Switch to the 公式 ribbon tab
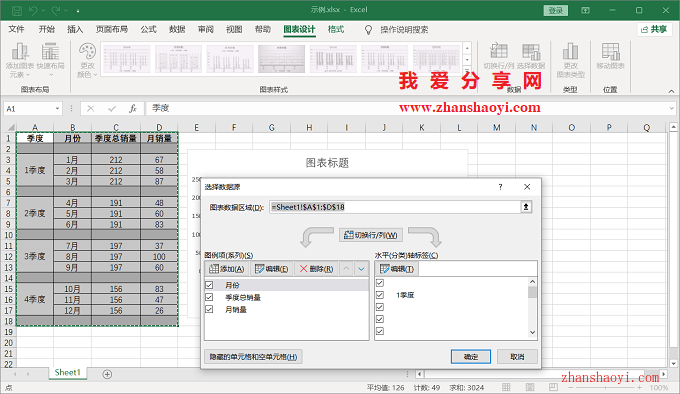This screenshot has width=680, height=394. pyautogui.click(x=148, y=29)
